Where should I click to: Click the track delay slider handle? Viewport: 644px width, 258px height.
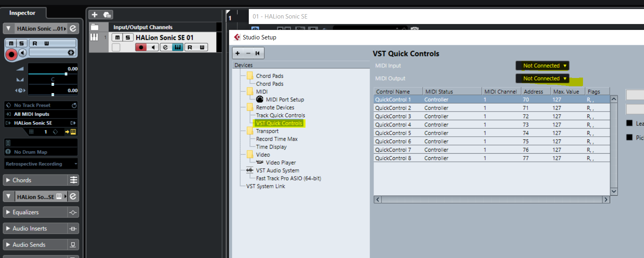click(x=53, y=95)
